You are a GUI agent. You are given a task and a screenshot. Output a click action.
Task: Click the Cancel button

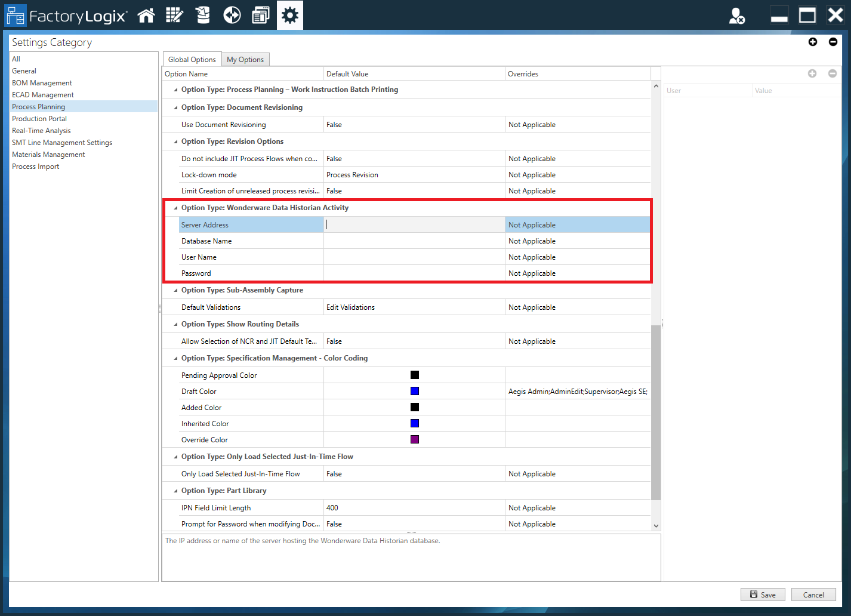(813, 595)
